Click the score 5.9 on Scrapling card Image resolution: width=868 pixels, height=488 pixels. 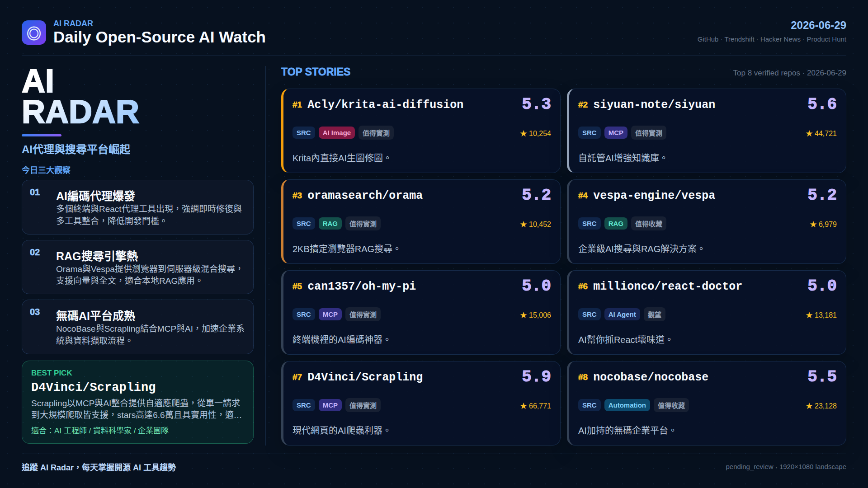click(x=536, y=376)
